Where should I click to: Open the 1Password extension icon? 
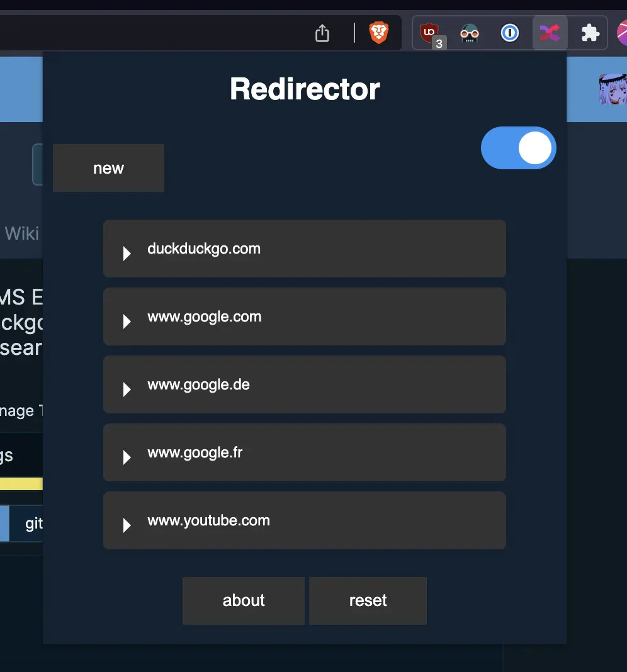coord(509,33)
